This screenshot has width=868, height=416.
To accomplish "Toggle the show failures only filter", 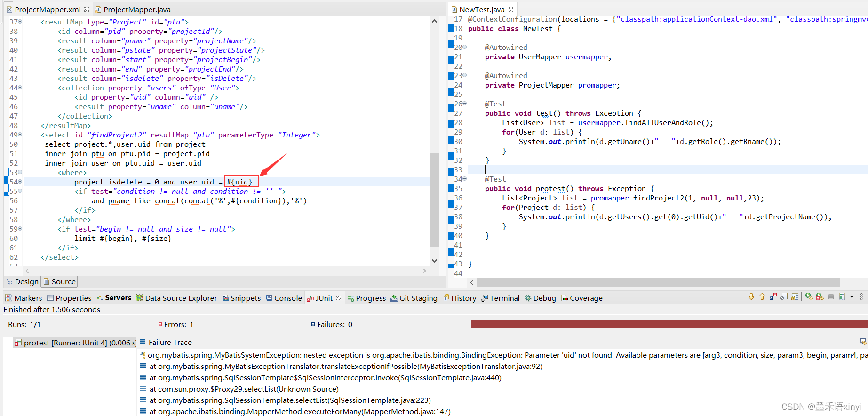I will click(x=773, y=297).
